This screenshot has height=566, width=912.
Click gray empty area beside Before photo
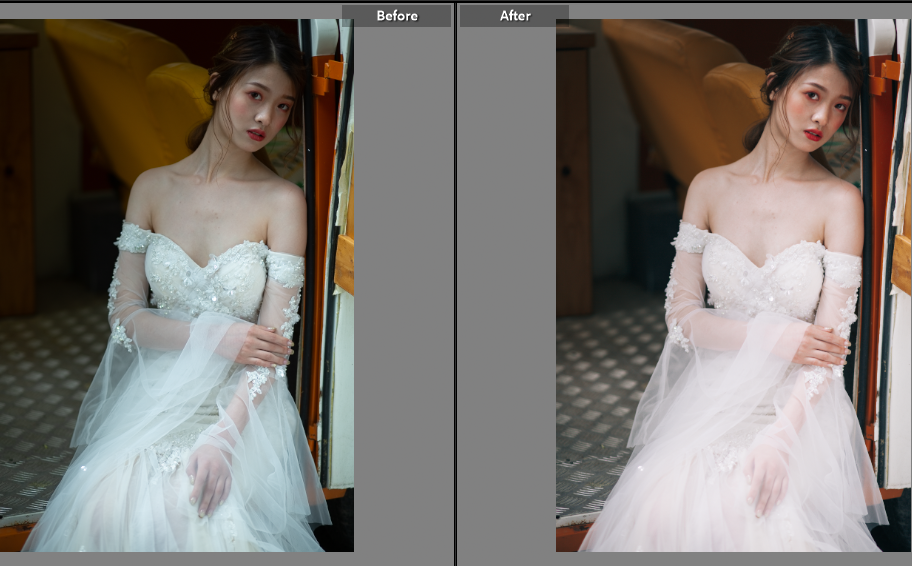403,290
